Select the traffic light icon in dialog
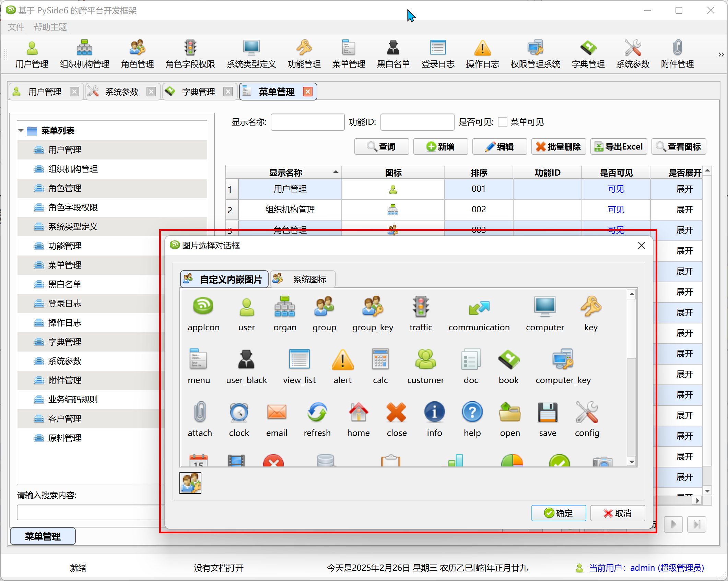Screen dimensions: 728x581 pos(421,307)
